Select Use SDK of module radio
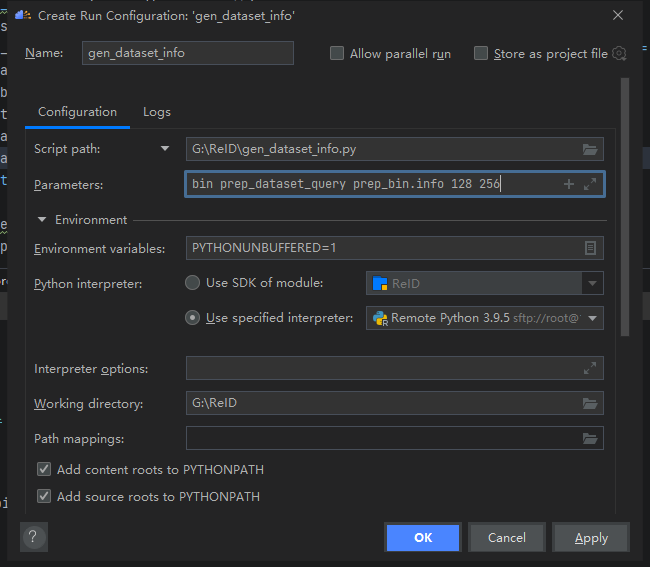The height and width of the screenshot is (567, 650). pos(193,283)
